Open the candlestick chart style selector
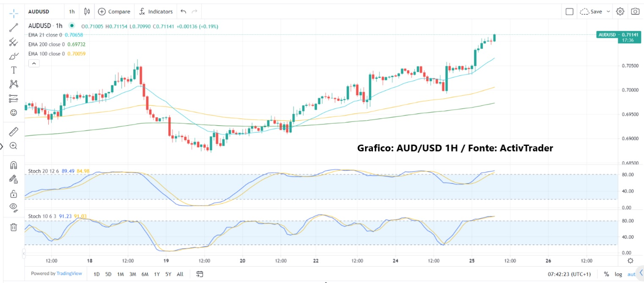644x283 pixels. point(87,11)
